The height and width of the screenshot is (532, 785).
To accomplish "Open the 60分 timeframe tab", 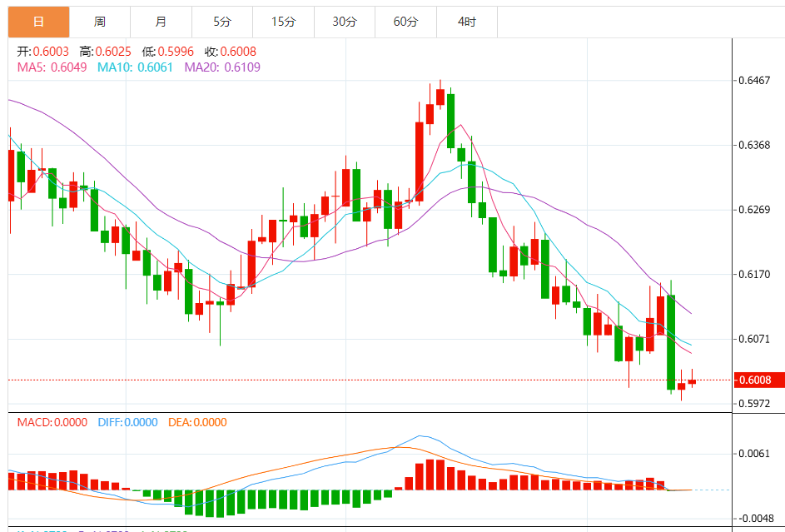I will 405,22.
